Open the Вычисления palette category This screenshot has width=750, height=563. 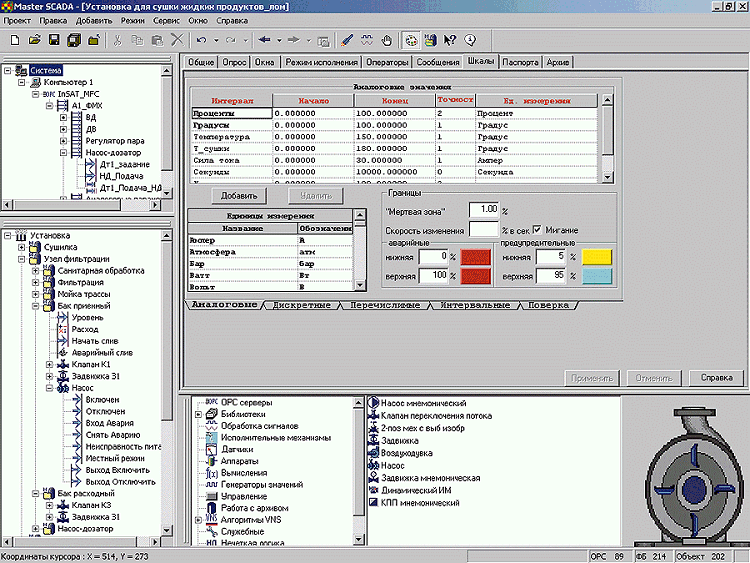(244, 473)
